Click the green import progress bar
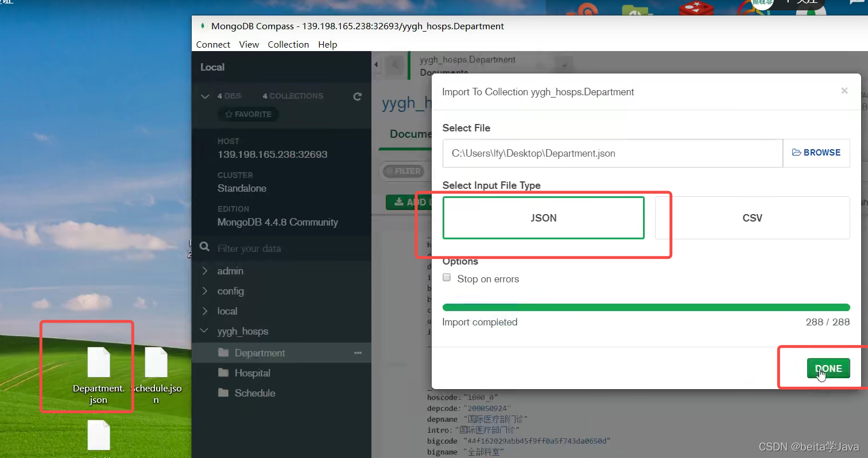 [646, 307]
